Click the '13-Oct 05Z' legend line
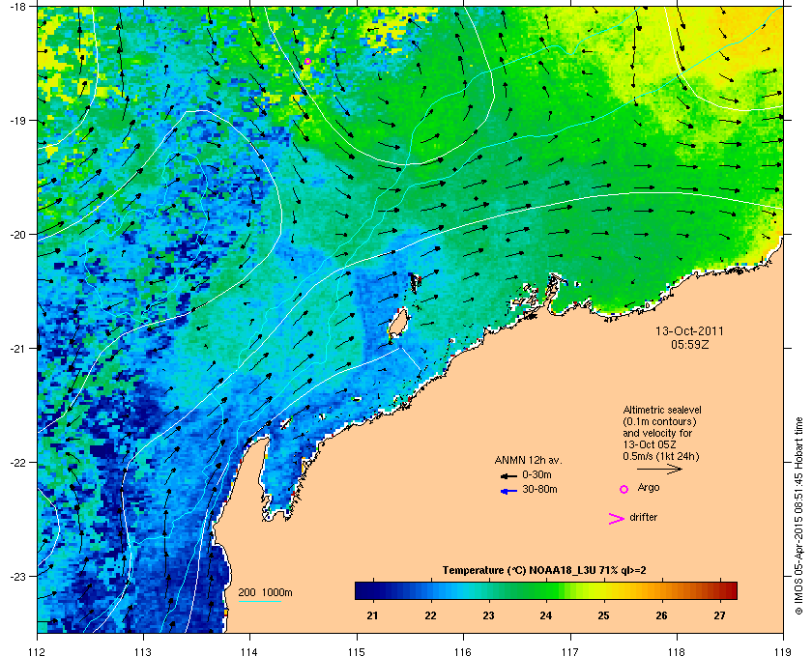 pyautogui.click(x=650, y=444)
